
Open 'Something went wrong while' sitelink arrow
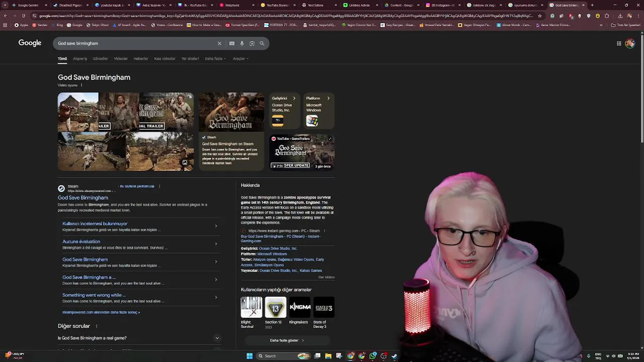click(x=216, y=297)
